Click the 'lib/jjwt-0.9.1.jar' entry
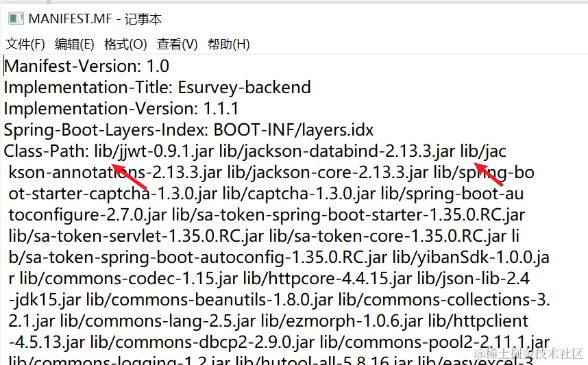Screen dimensions: 588x365 (154, 151)
